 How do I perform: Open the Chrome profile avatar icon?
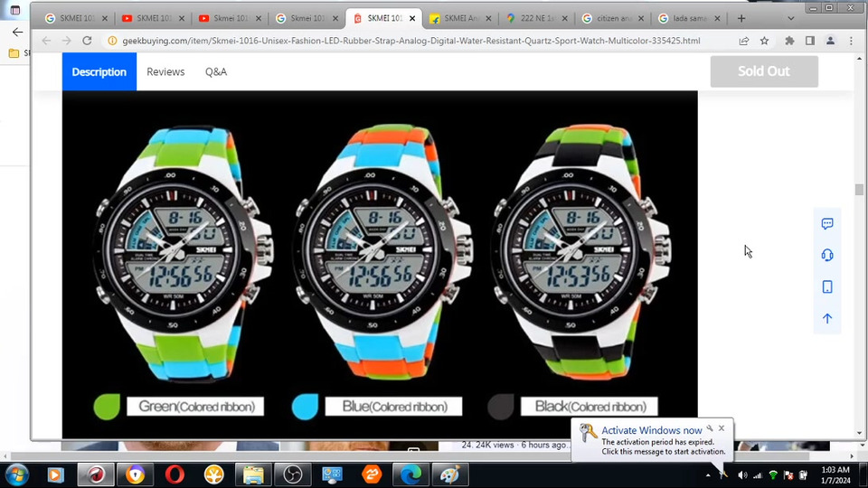click(830, 41)
